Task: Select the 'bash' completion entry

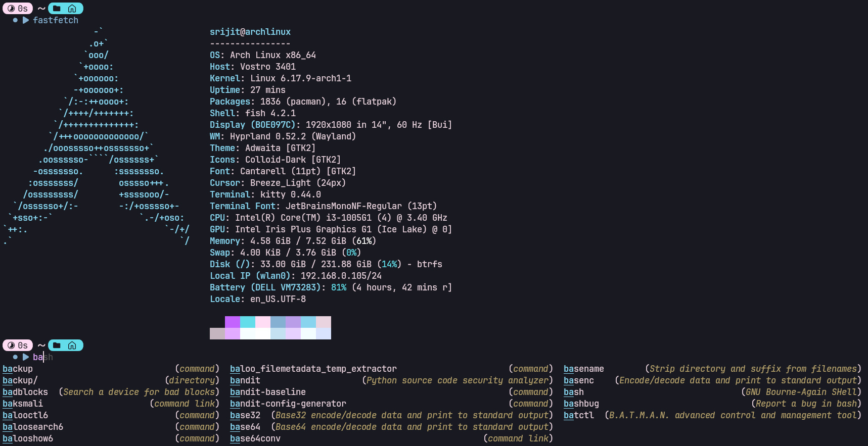Action: coord(712,392)
